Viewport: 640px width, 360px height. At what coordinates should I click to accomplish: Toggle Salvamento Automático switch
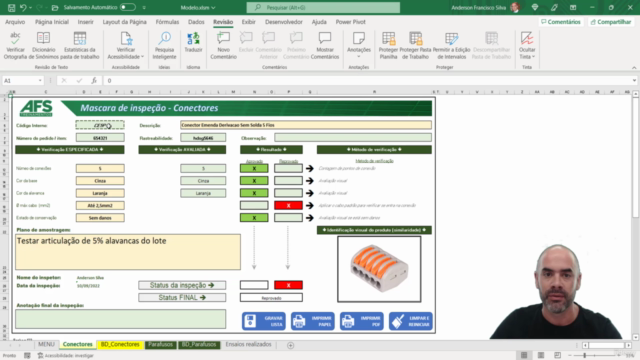click(x=127, y=7)
